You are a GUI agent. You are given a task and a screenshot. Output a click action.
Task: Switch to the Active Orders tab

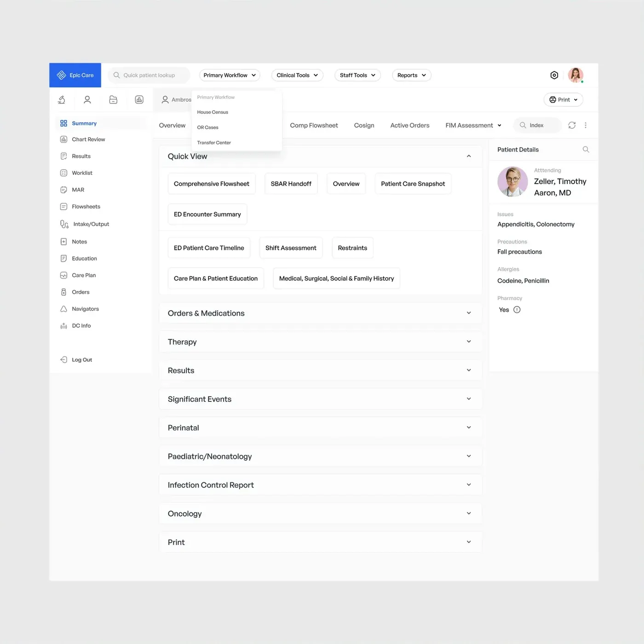[x=410, y=125]
